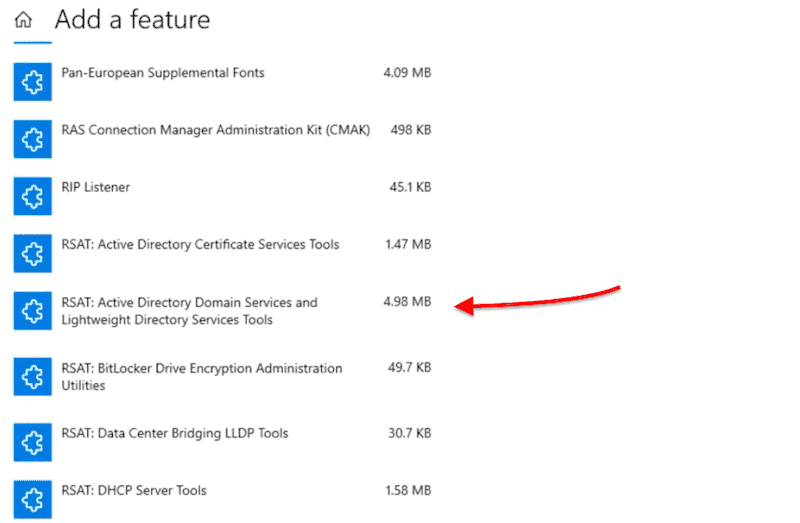Click the Add a feature page title
Image resolution: width=800 pixels, height=523 pixels.
point(132,20)
